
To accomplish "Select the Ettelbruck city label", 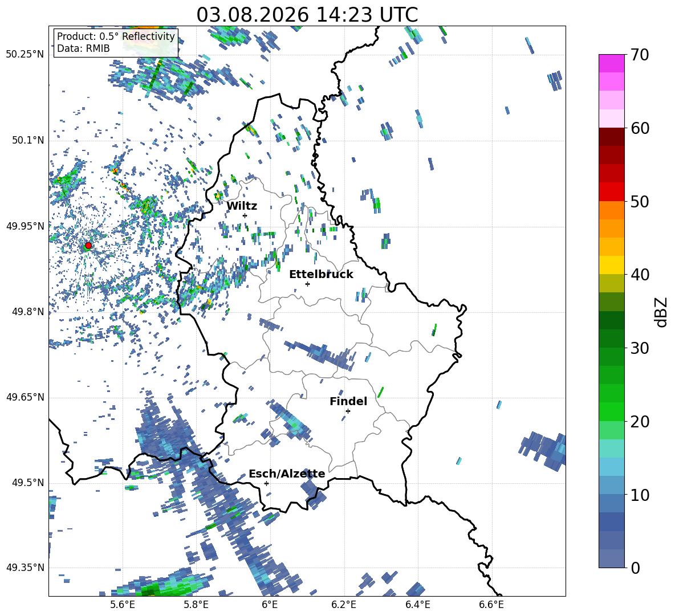I will 321,275.
